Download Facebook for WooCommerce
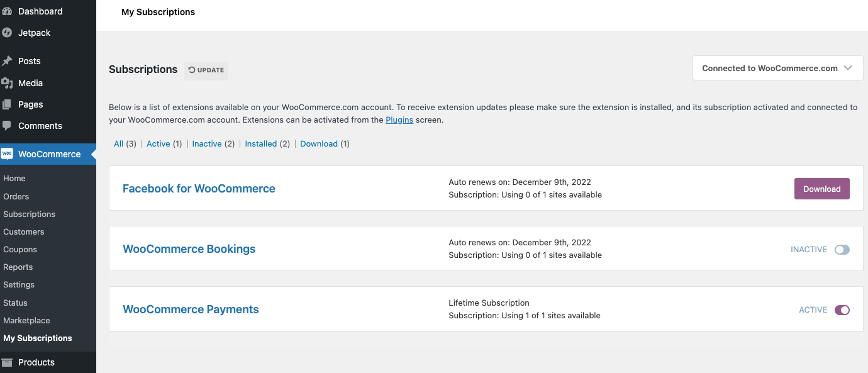The height and width of the screenshot is (373, 868). (x=821, y=188)
